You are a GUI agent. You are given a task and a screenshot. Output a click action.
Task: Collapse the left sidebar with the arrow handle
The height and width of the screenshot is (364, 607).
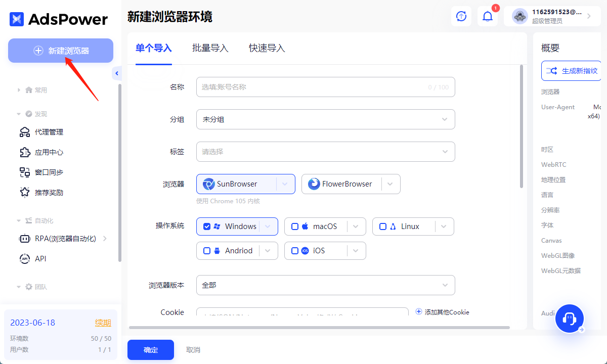tap(117, 73)
